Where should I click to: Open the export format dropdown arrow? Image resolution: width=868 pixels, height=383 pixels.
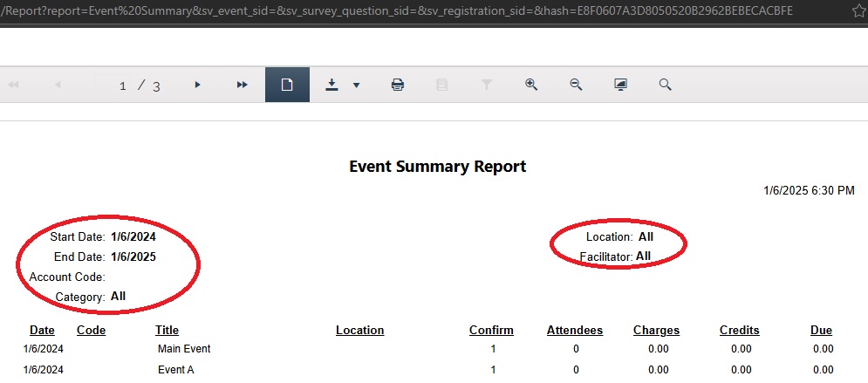point(356,85)
